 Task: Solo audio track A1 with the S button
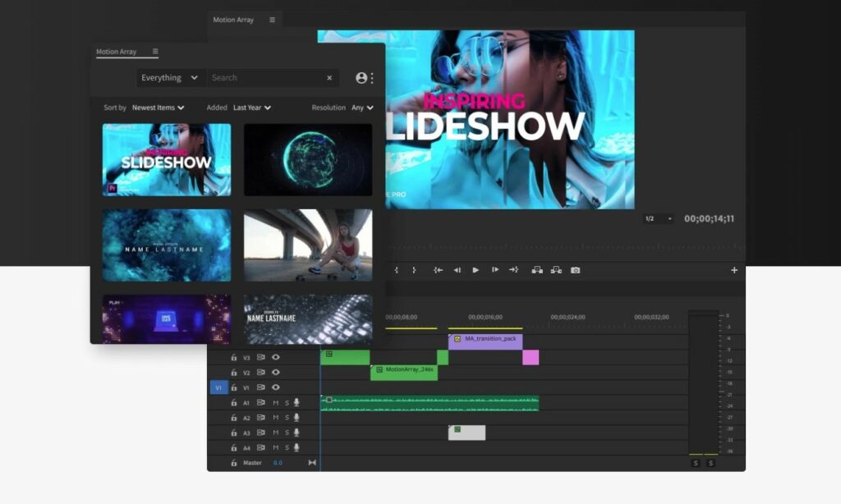[286, 403]
